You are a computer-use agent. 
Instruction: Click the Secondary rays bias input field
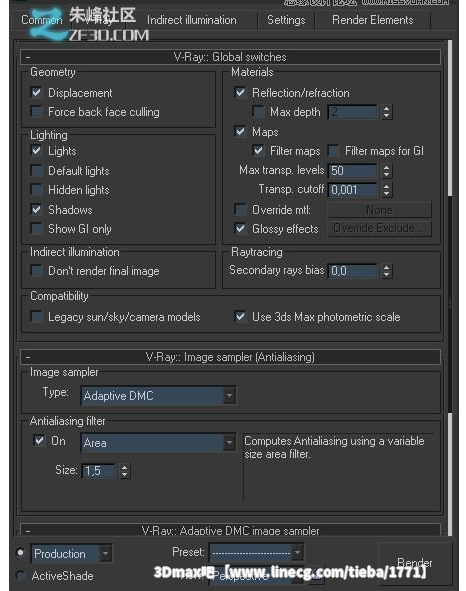[353, 271]
